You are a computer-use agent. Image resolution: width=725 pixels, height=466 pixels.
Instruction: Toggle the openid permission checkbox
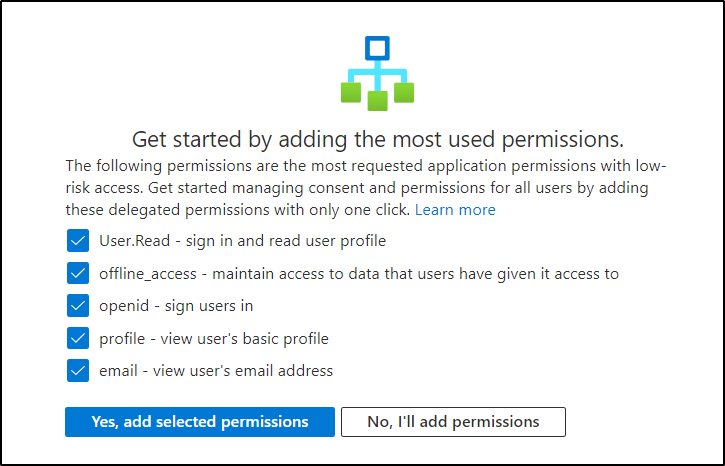pyautogui.click(x=78, y=306)
